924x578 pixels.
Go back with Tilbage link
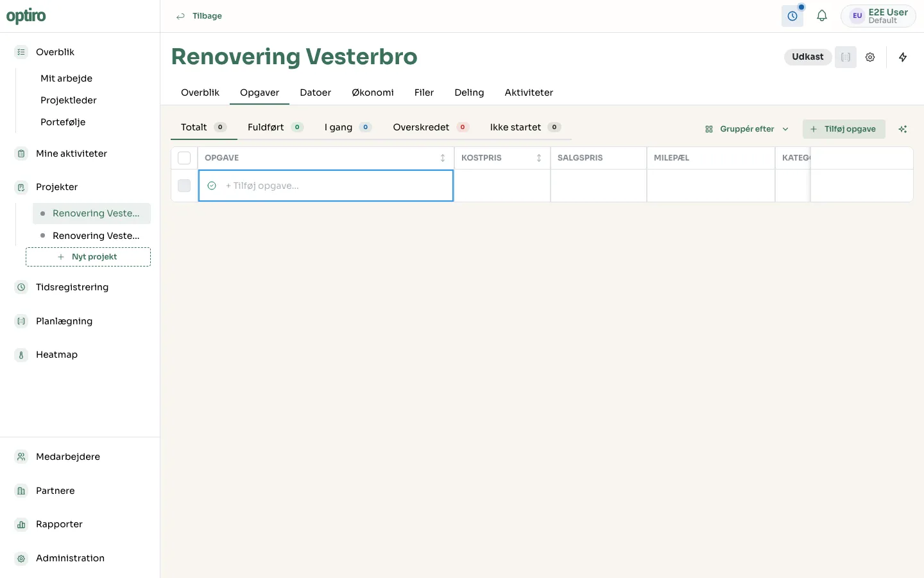point(200,16)
